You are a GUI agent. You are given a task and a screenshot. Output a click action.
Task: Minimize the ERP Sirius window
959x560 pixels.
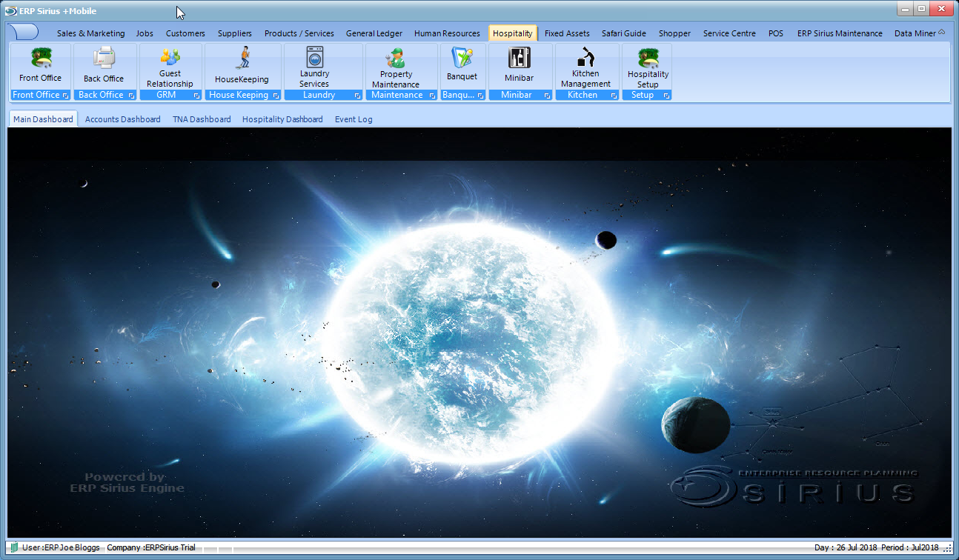[x=905, y=9]
